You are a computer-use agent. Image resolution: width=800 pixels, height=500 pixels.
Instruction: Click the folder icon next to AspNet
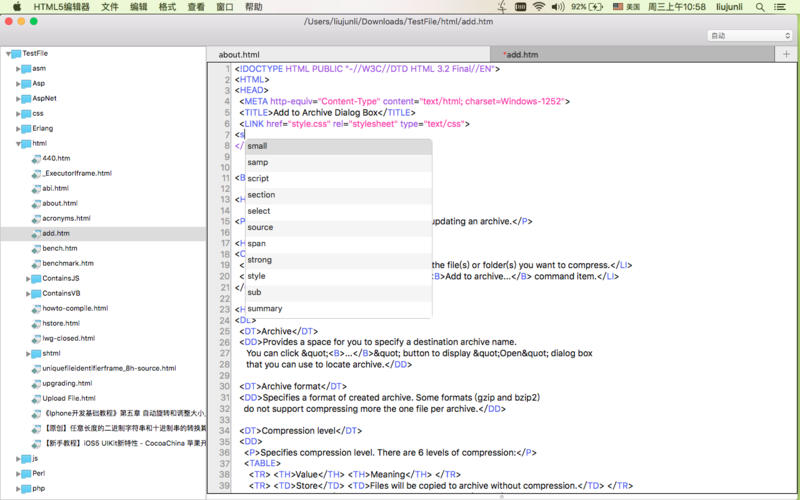[25, 98]
